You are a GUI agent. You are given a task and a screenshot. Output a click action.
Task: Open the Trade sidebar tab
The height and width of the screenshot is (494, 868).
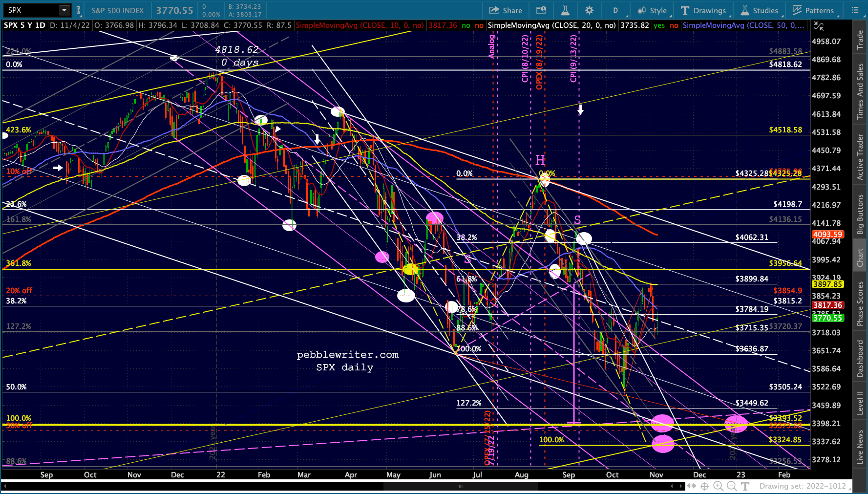click(860, 40)
